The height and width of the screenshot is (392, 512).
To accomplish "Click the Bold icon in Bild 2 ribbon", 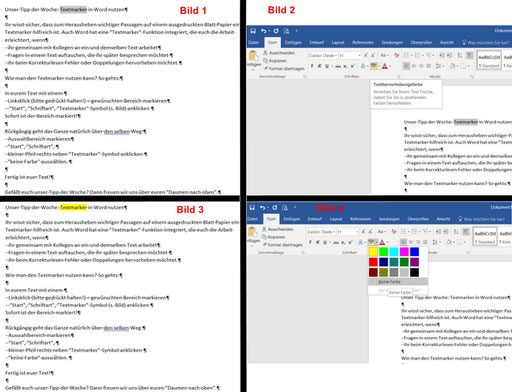I will point(312,66).
